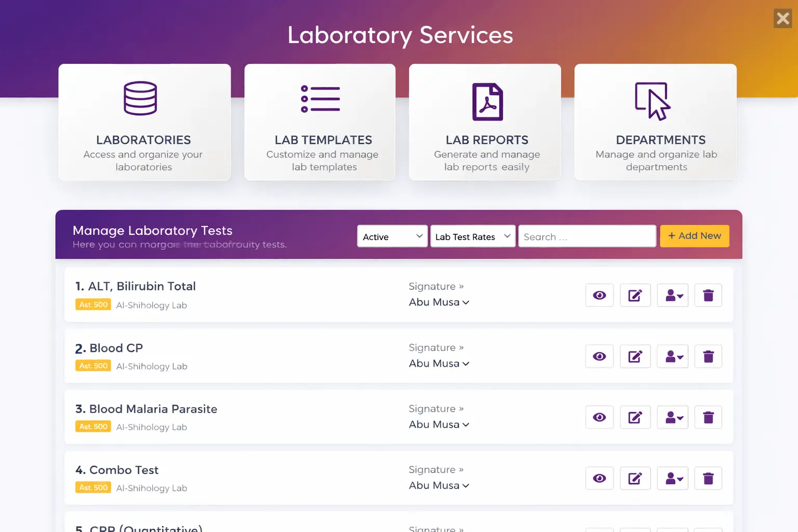This screenshot has width=798, height=532.
Task: Delete ALT, Bilirubin Total via trash icon
Action: 708,295
